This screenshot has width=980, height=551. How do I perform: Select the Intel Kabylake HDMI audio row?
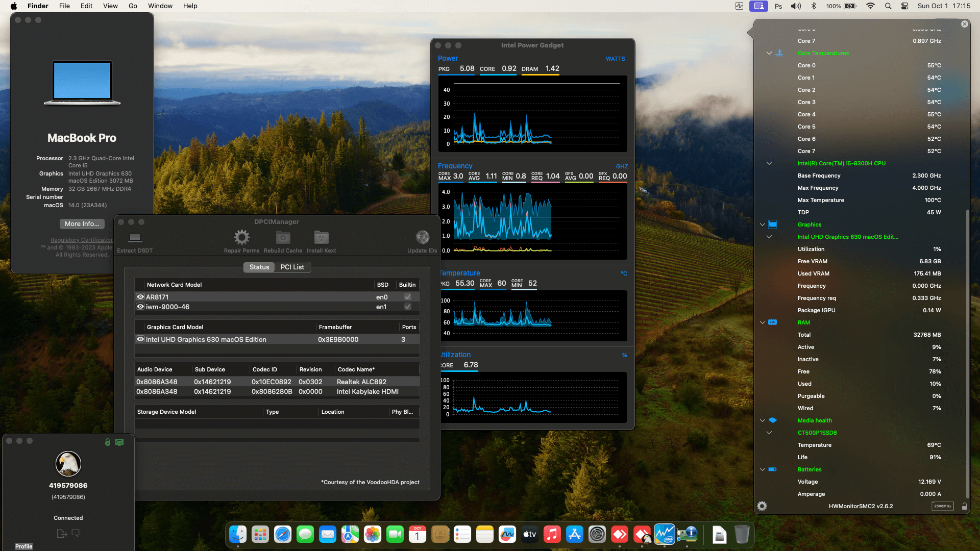point(277,391)
